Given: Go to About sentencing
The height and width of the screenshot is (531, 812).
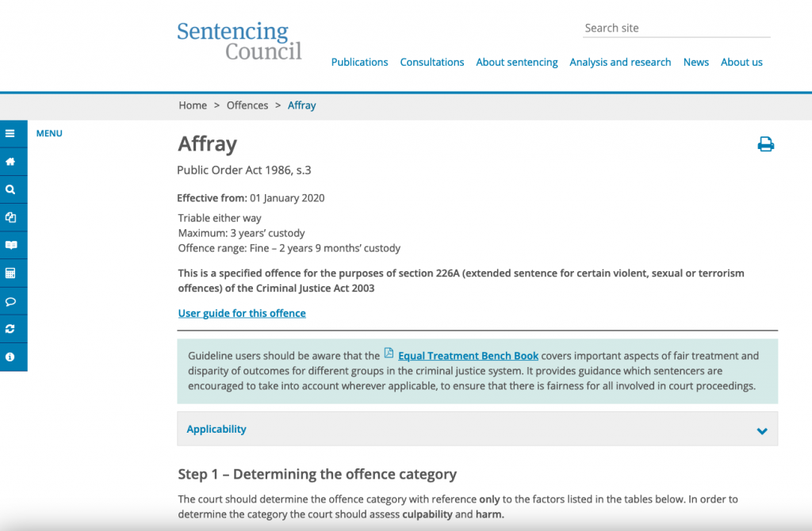Looking at the screenshot, I should 517,63.
